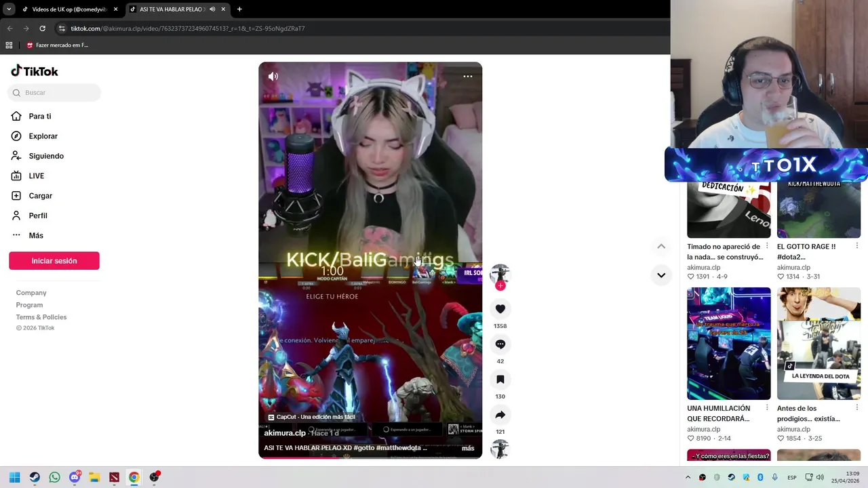This screenshot has width=868, height=488.
Task: Click Antes de los prodigios title text
Action: [808, 413]
